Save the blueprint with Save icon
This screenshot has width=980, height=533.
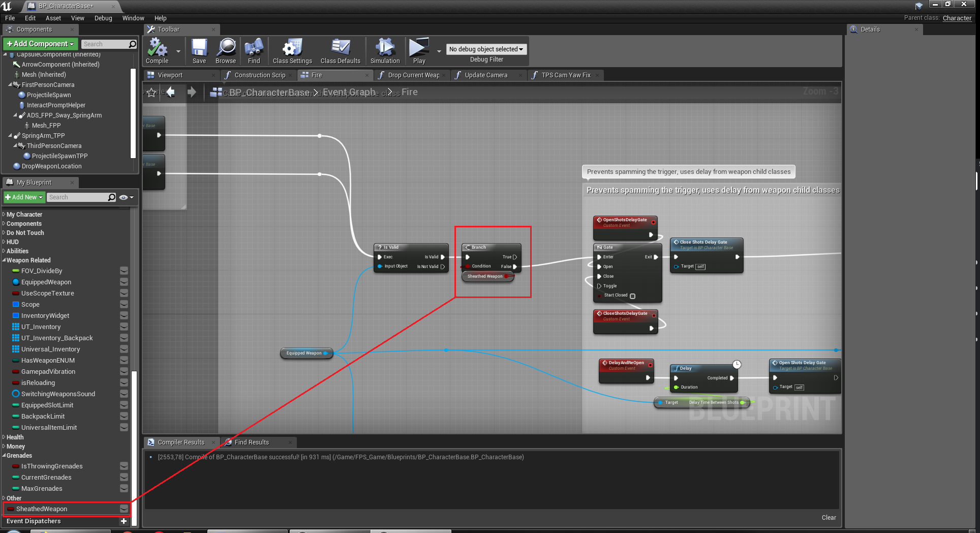pyautogui.click(x=199, y=48)
